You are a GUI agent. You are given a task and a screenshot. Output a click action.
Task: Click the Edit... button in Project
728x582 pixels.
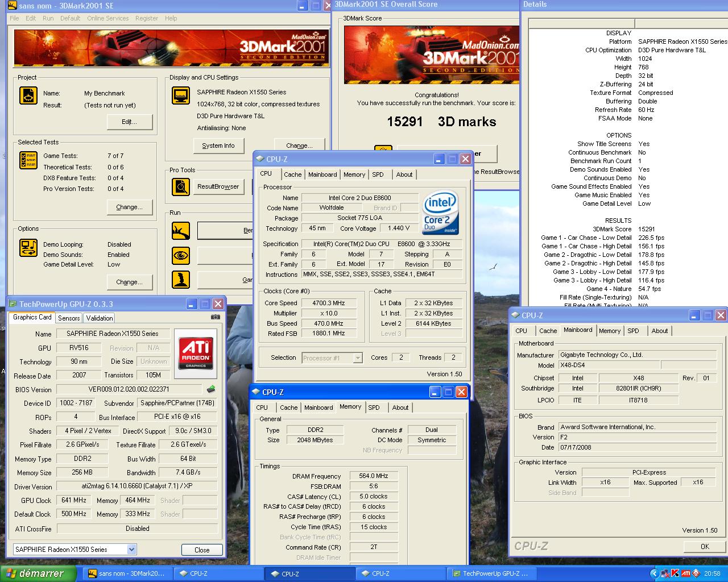[x=130, y=122]
